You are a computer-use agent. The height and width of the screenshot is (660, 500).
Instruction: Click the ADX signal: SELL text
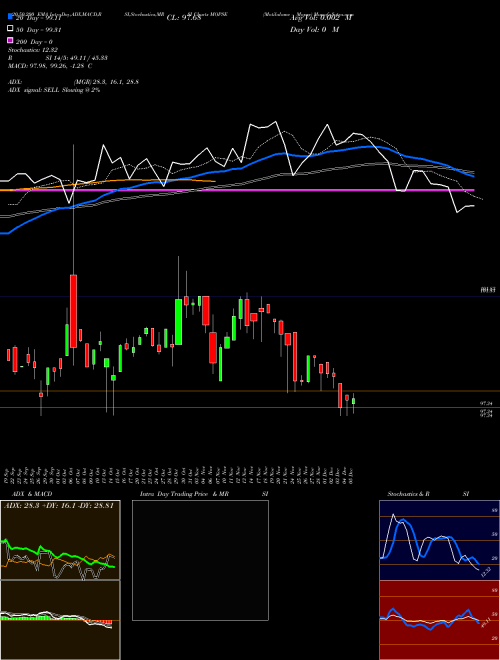[x=54, y=90]
